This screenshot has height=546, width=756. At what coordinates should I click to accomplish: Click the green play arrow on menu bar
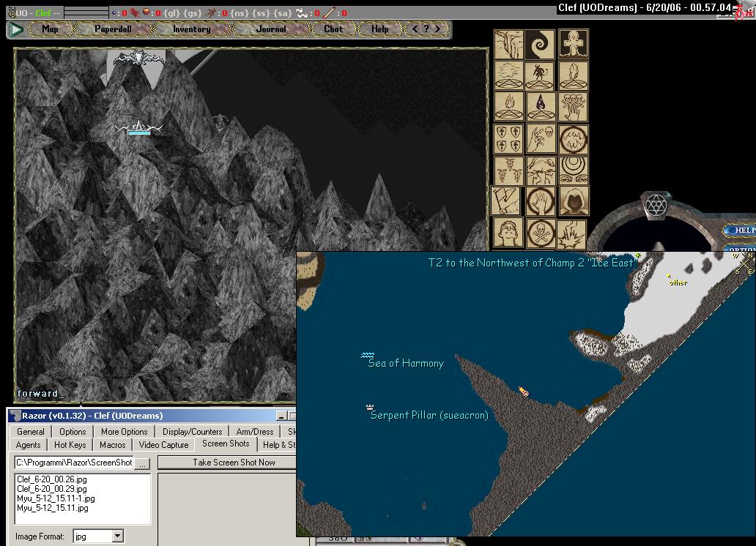point(16,29)
